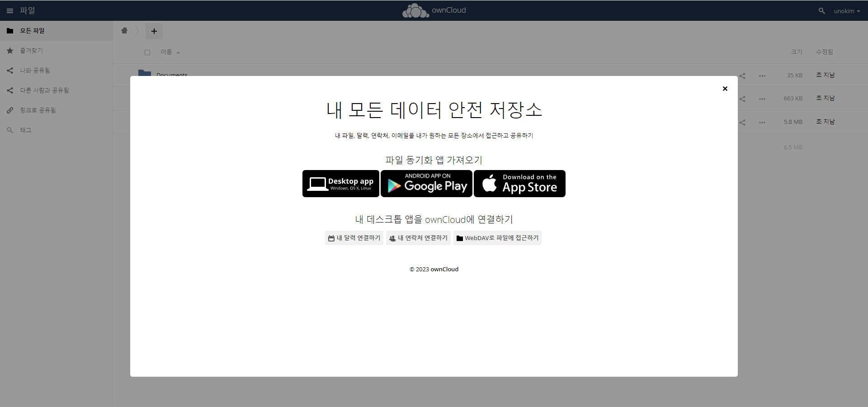Sort files by 크기 column
The image size is (868, 407).
(797, 52)
